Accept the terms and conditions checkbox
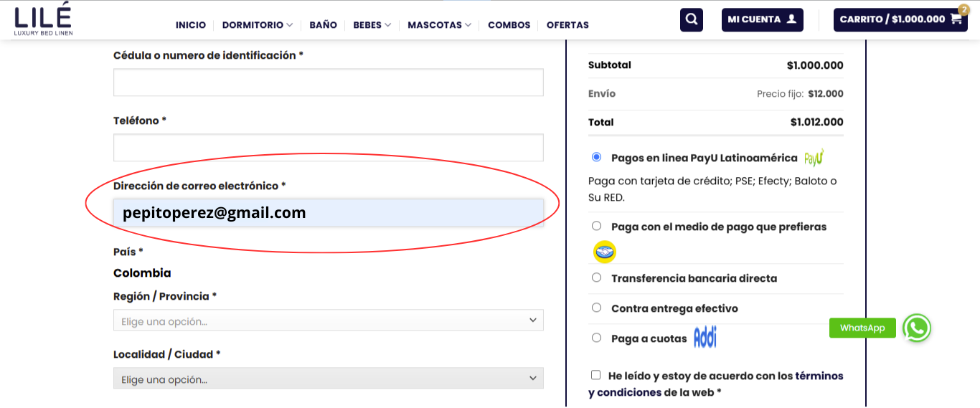980x408 pixels. [595, 375]
